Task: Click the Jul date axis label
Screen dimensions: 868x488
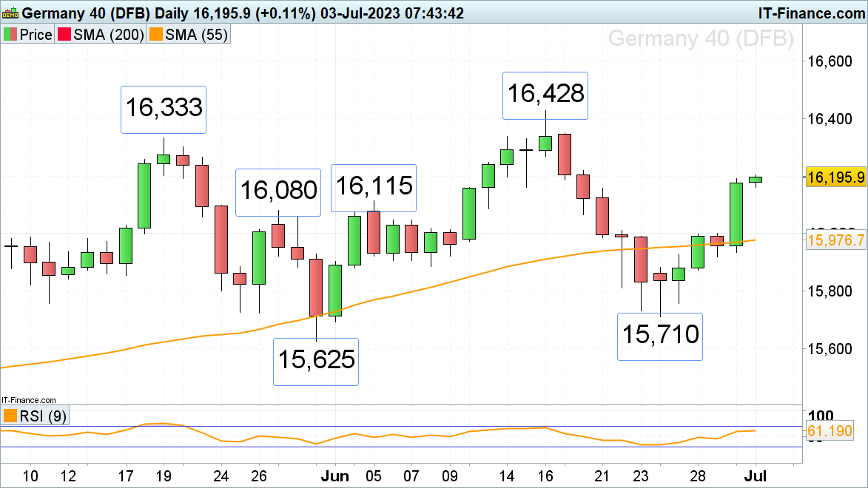Action: pos(756,476)
